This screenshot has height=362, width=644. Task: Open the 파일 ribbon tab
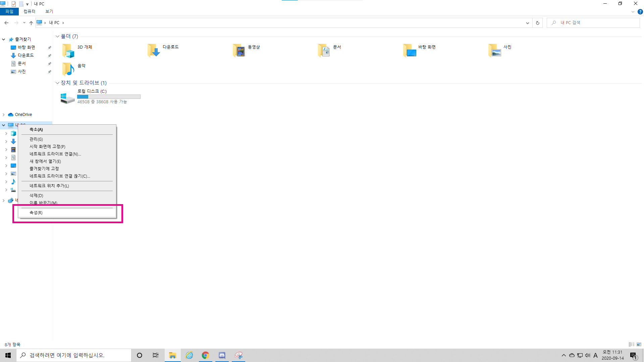(9, 12)
